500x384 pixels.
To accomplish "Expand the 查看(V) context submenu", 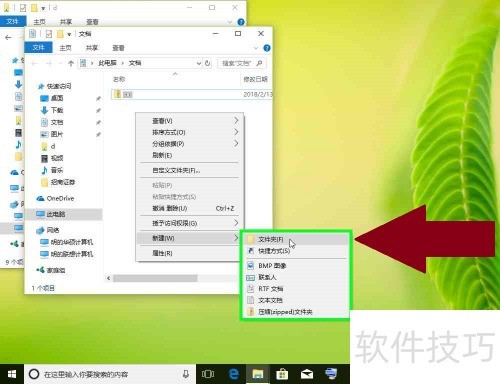I will [190, 121].
